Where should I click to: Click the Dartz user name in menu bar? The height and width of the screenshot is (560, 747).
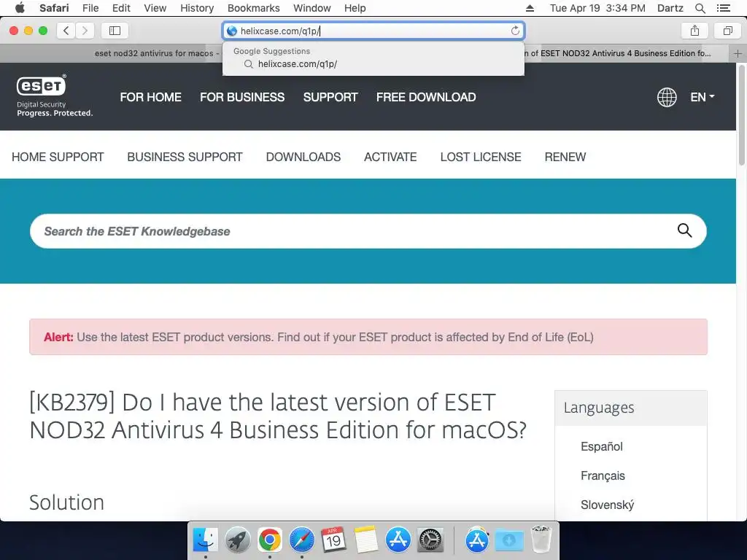tap(670, 8)
